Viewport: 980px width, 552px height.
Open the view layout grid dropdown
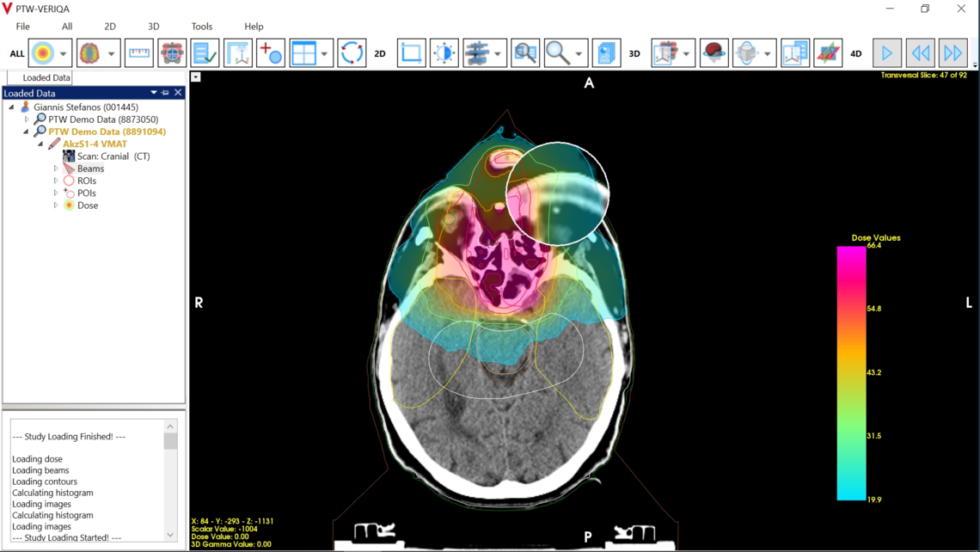pyautogui.click(x=325, y=52)
